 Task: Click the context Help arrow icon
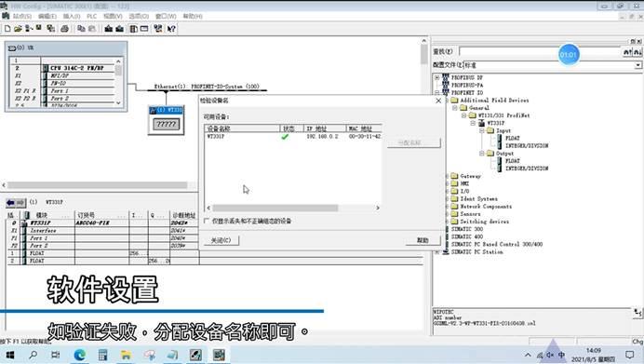click(x=171, y=29)
